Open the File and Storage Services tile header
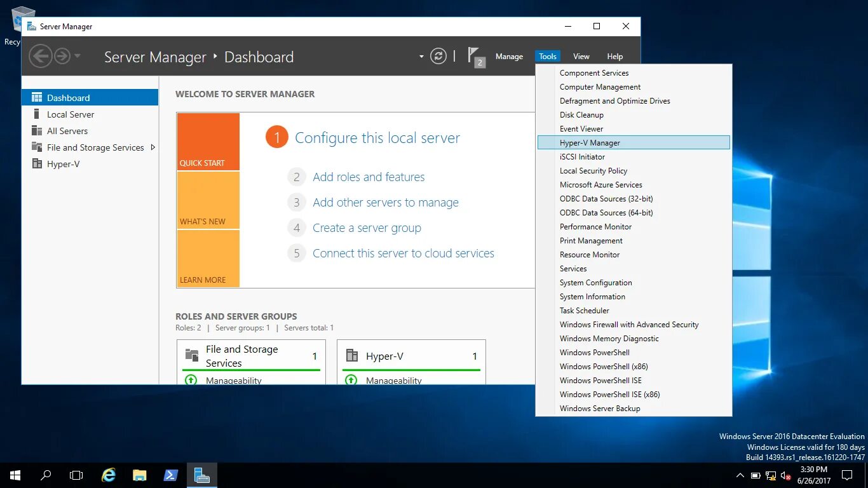The height and width of the screenshot is (488, 868). click(x=251, y=356)
